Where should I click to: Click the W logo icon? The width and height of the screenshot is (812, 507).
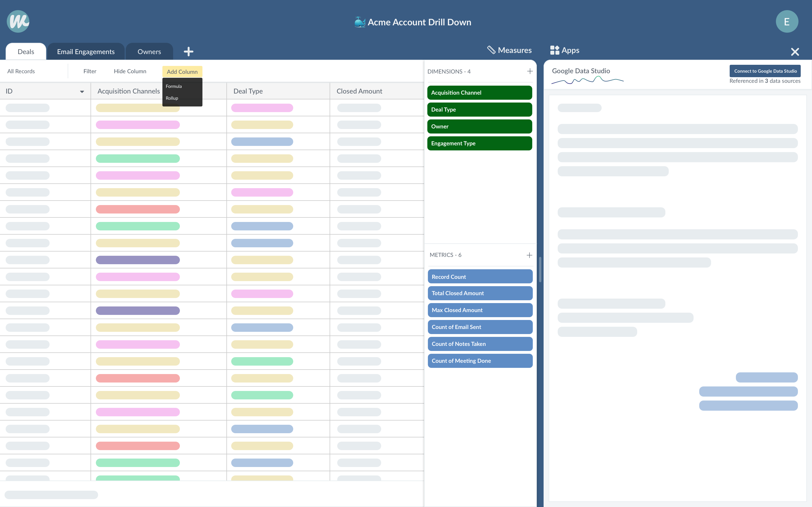pyautogui.click(x=18, y=22)
